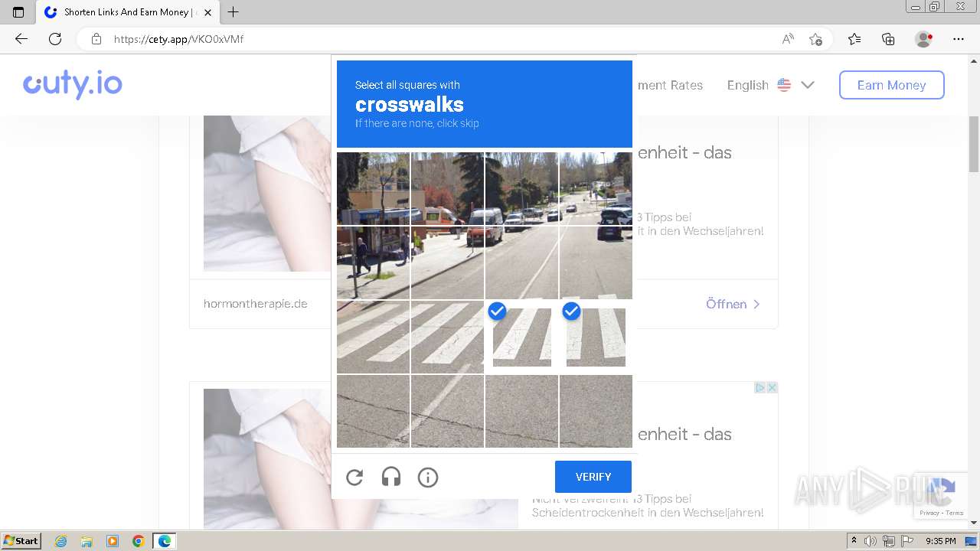Open reCAPTCHA Privacy link
The image size is (980, 551).
[x=929, y=513]
